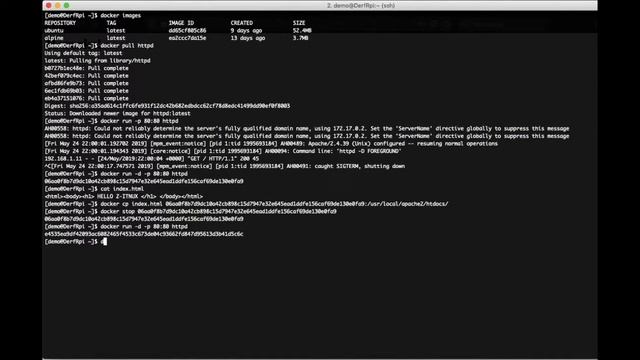Click 'Status: Downloaded newer image' line
640x360 pixels.
click(118, 113)
